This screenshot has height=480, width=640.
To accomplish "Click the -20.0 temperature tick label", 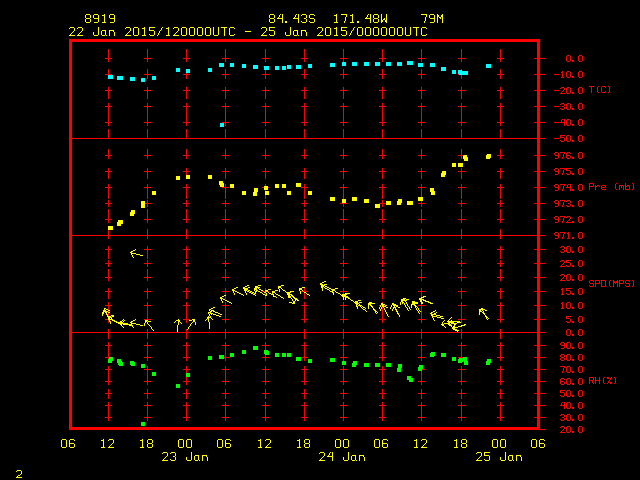I will coord(569,91).
